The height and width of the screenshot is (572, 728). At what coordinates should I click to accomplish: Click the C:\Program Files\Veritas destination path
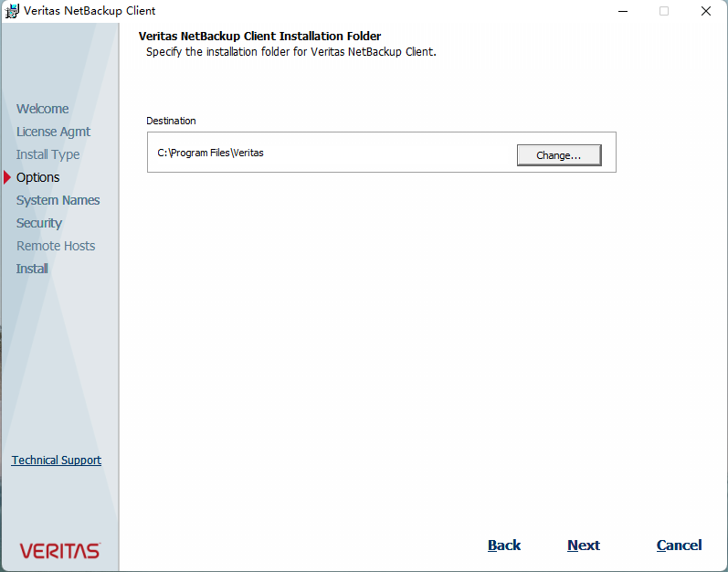pos(210,153)
